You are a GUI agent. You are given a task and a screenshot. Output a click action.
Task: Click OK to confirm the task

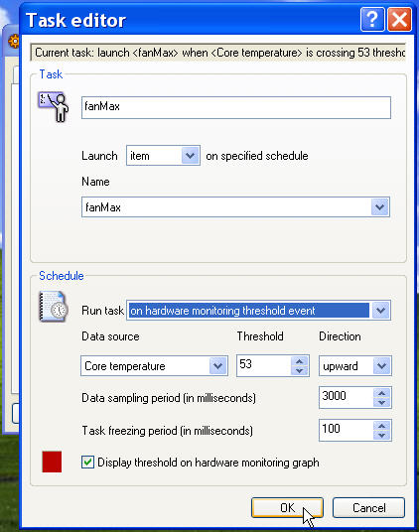[287, 507]
